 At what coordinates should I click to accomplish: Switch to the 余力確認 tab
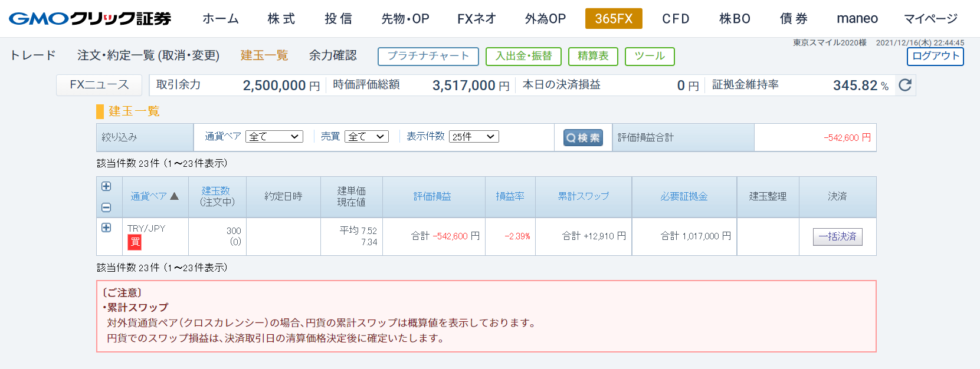(x=333, y=55)
